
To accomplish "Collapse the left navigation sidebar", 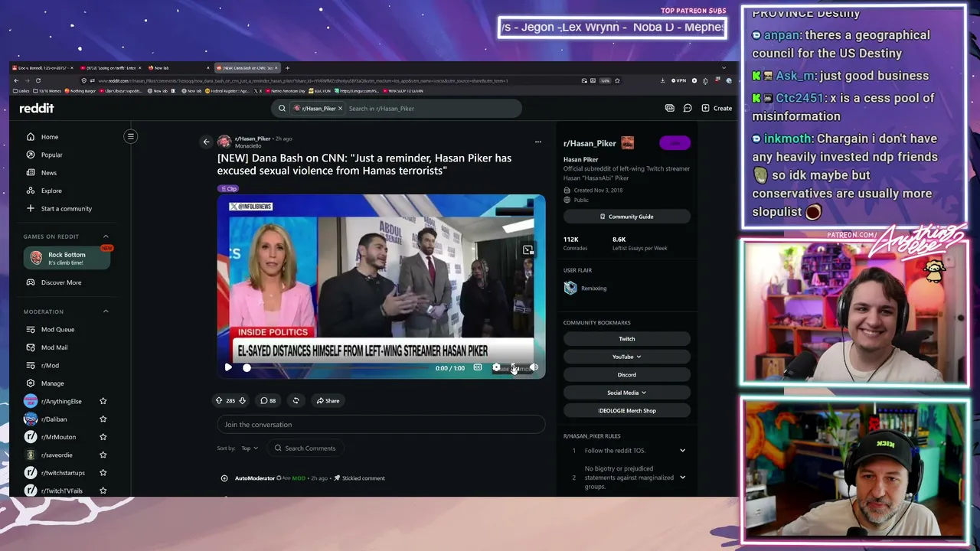I will (x=131, y=137).
